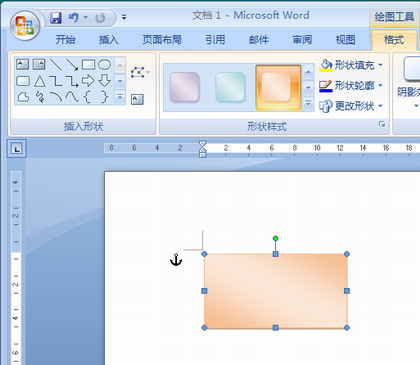Viewport: 420px width, 365px height.
Task: Select the vertical text box shape
Action: click(x=39, y=64)
